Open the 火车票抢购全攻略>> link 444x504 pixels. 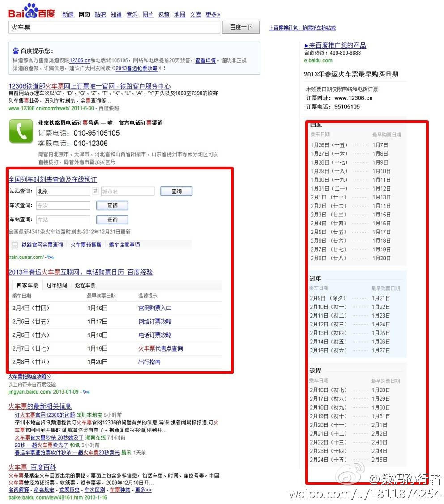coord(30,377)
